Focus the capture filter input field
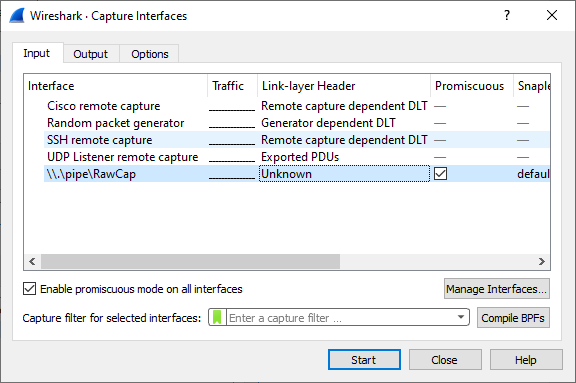 point(340,318)
